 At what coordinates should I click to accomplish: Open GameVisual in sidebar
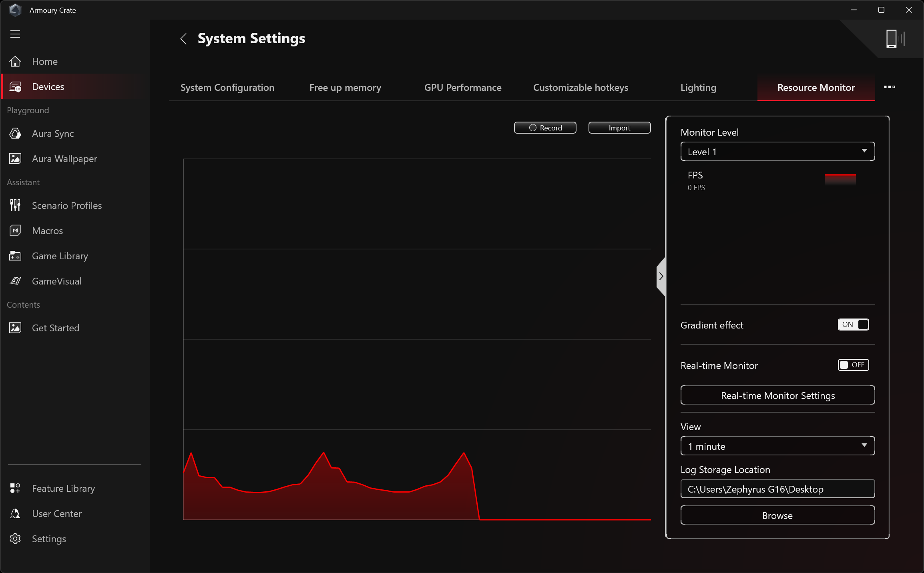[x=56, y=281]
